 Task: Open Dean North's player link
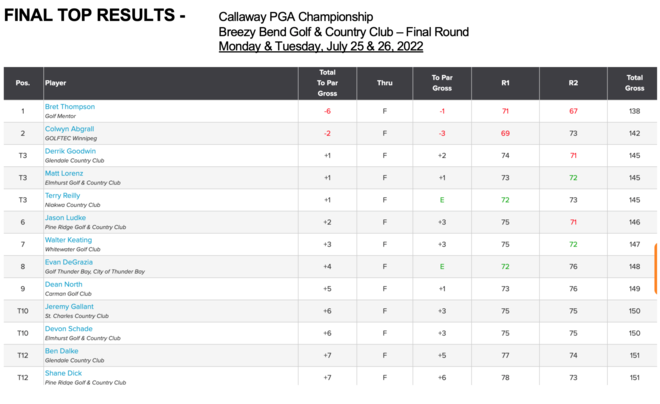(64, 284)
